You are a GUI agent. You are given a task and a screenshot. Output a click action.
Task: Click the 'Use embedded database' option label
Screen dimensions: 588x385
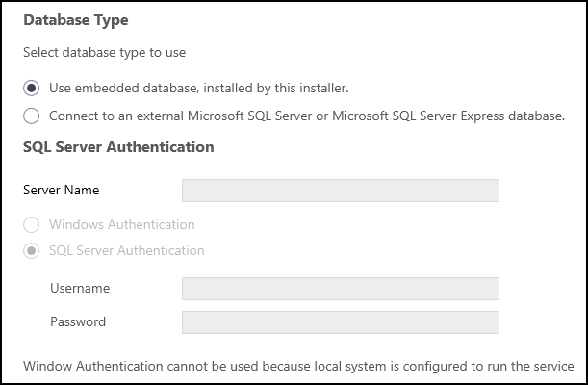[199, 89]
